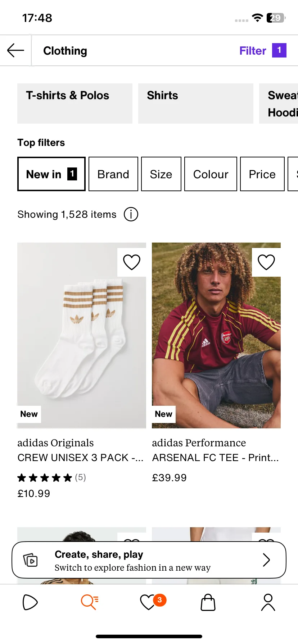Screen dimensions: 298x644
Task: Open info icon beside item count
Action: pos(131,214)
